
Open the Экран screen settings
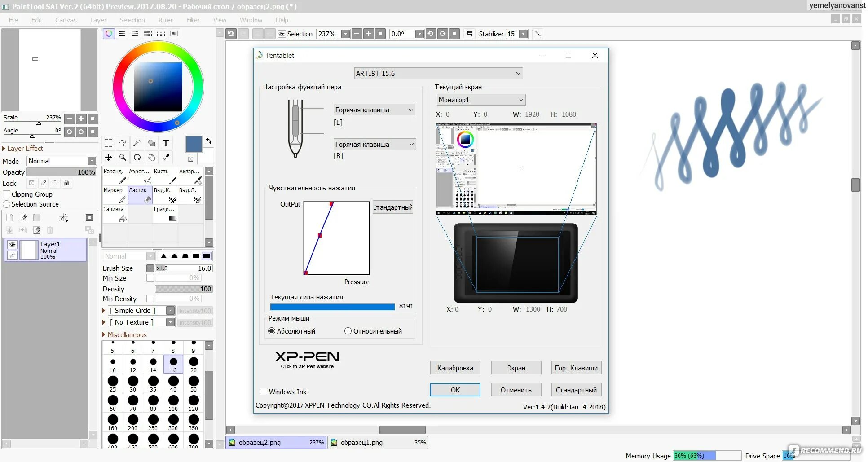516,368
